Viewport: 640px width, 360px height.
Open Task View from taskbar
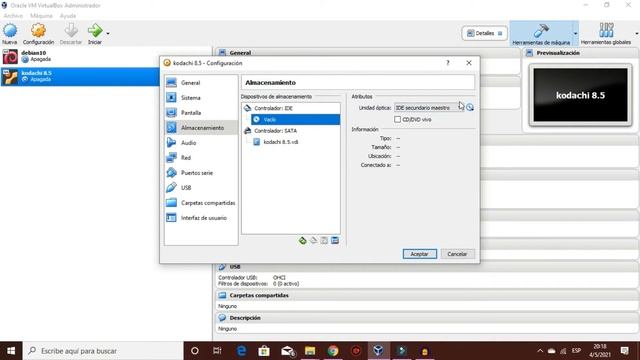217,351
